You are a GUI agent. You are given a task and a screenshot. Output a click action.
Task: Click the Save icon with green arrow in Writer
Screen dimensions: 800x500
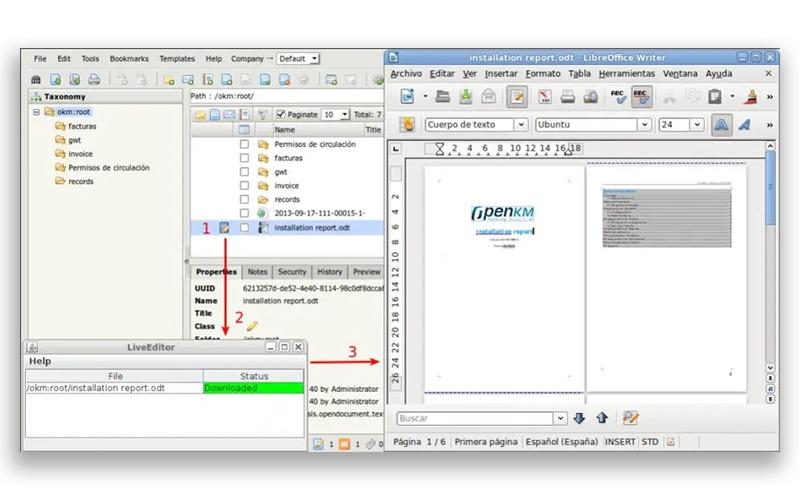click(465, 96)
